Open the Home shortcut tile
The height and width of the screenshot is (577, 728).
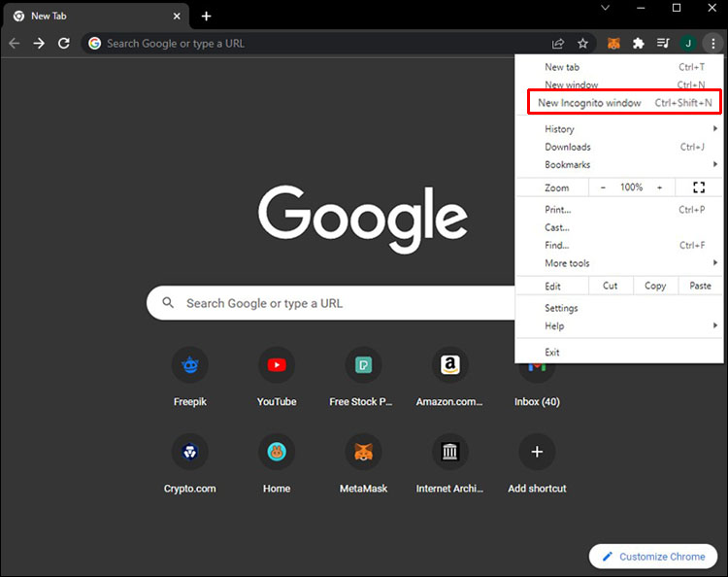277,463
